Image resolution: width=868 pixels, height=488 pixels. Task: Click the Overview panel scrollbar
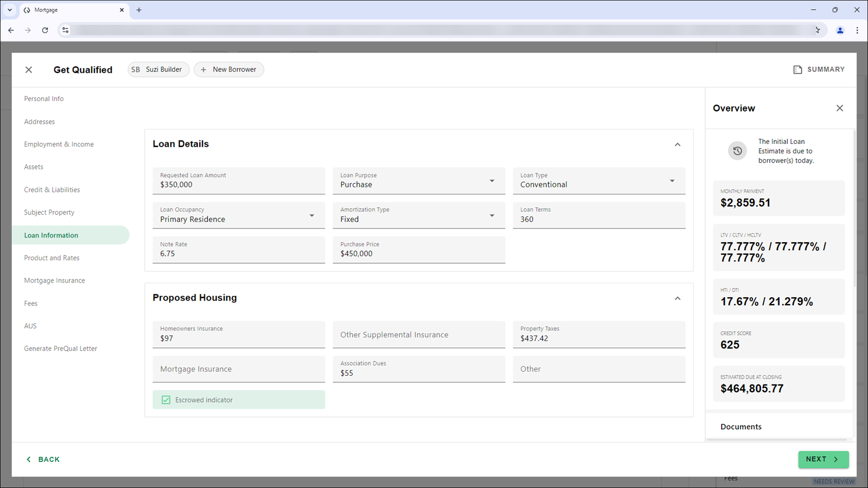point(854,208)
